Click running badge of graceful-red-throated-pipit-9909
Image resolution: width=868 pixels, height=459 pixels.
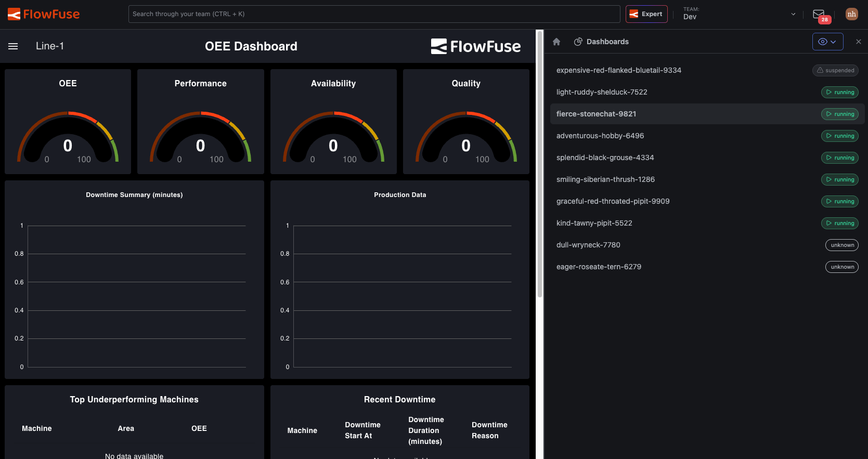[840, 201]
